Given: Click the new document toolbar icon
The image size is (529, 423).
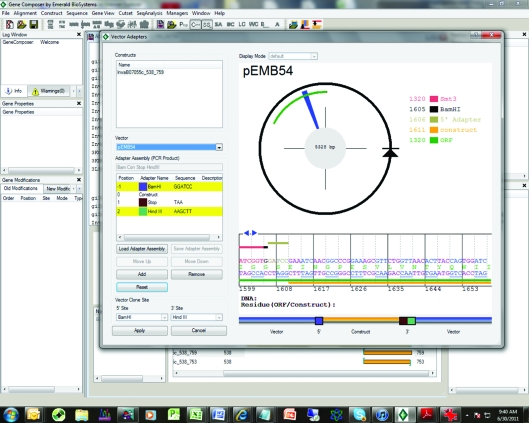Looking at the screenshot, I should 10,25.
